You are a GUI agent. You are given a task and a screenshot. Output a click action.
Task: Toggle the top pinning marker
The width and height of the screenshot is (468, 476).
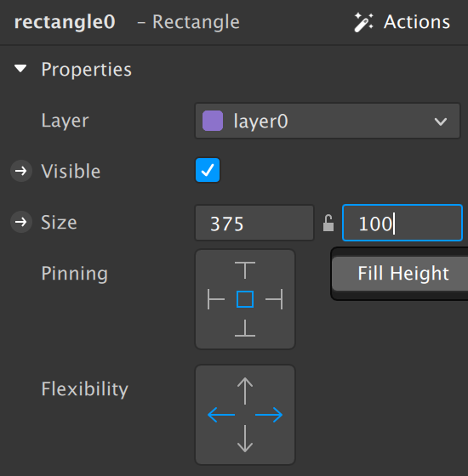245,270
